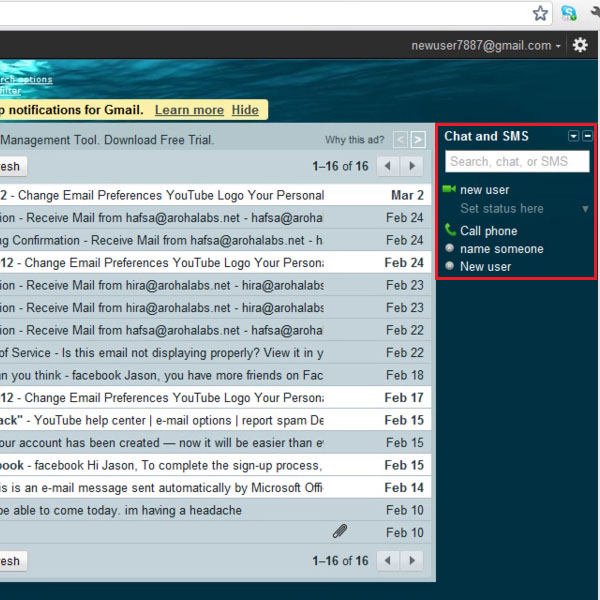Viewport: 600px width, 600px height.
Task: Click the top Refresh button
Action: point(13,166)
